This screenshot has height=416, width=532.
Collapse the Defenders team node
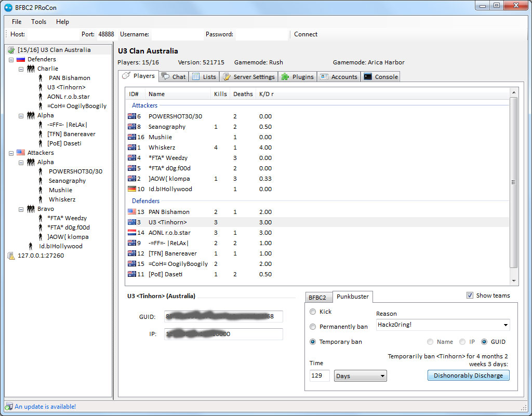11,60
